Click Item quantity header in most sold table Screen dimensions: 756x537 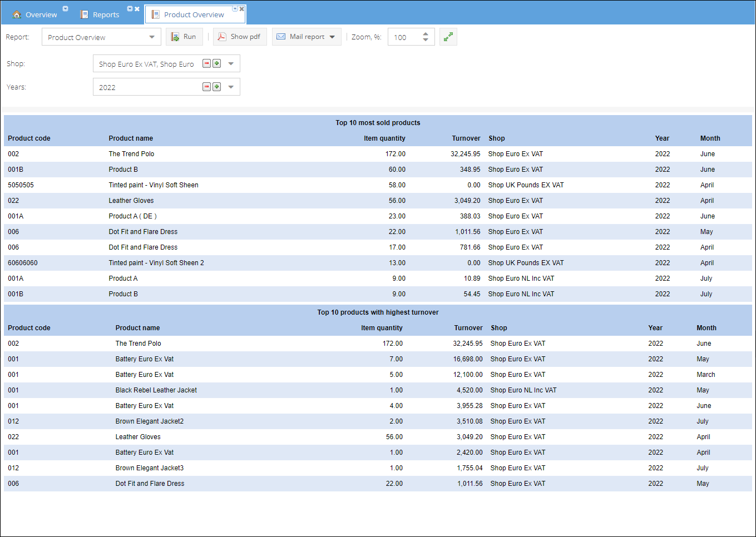pyautogui.click(x=384, y=138)
